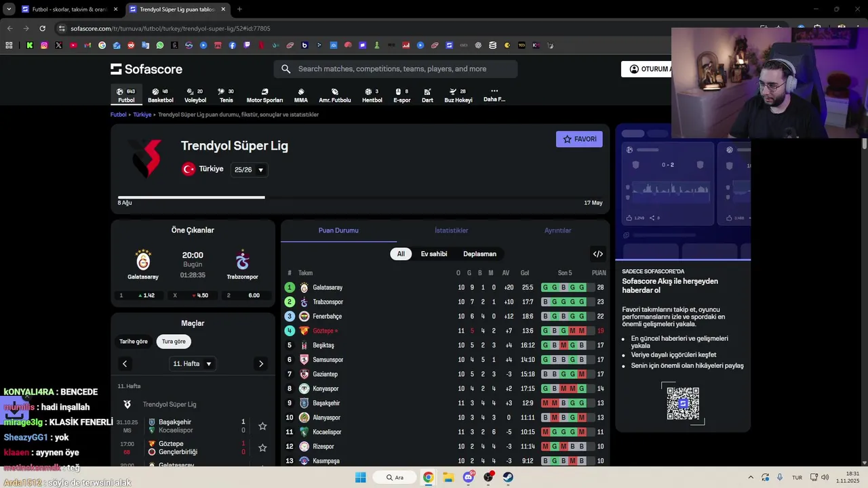
Task: Click the Galatasaray crest in Öne Çıkanlar
Action: point(143,260)
